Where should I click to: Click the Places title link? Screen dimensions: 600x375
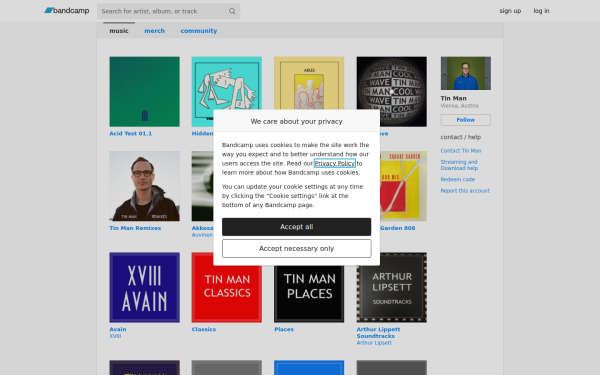tap(284, 329)
